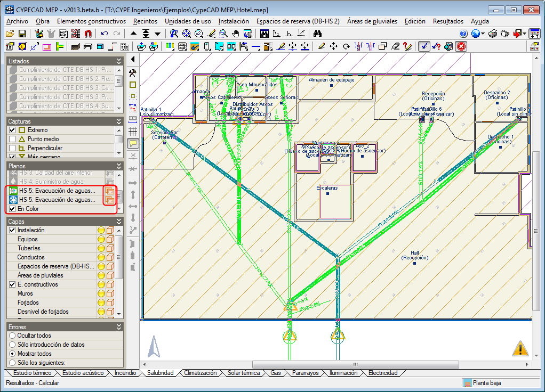Select the Ocultar todos radio button
The width and height of the screenshot is (545, 392).
[12, 336]
